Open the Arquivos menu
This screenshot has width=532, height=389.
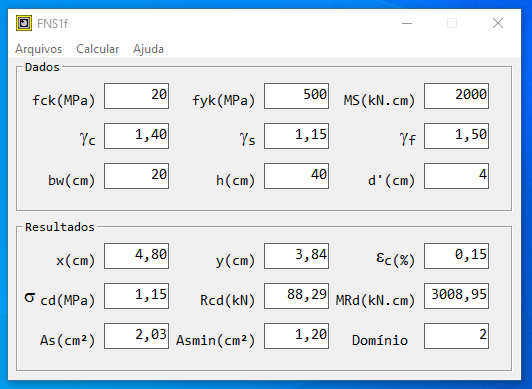pos(39,49)
